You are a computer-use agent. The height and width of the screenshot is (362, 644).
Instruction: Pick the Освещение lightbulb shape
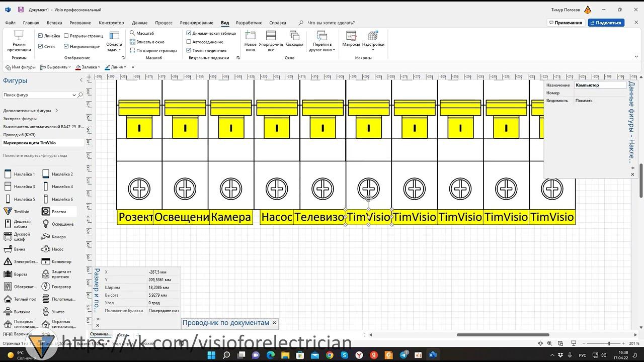click(58, 224)
